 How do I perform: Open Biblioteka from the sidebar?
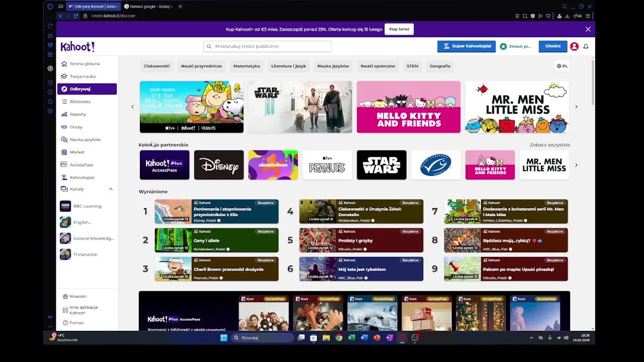(x=87, y=102)
